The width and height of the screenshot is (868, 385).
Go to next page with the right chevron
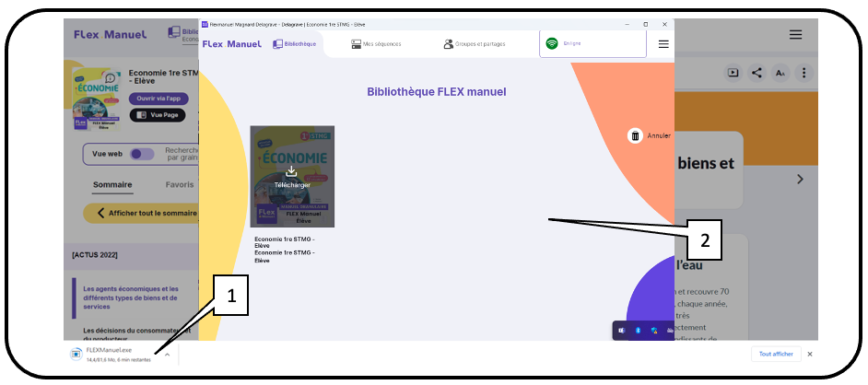coord(799,179)
